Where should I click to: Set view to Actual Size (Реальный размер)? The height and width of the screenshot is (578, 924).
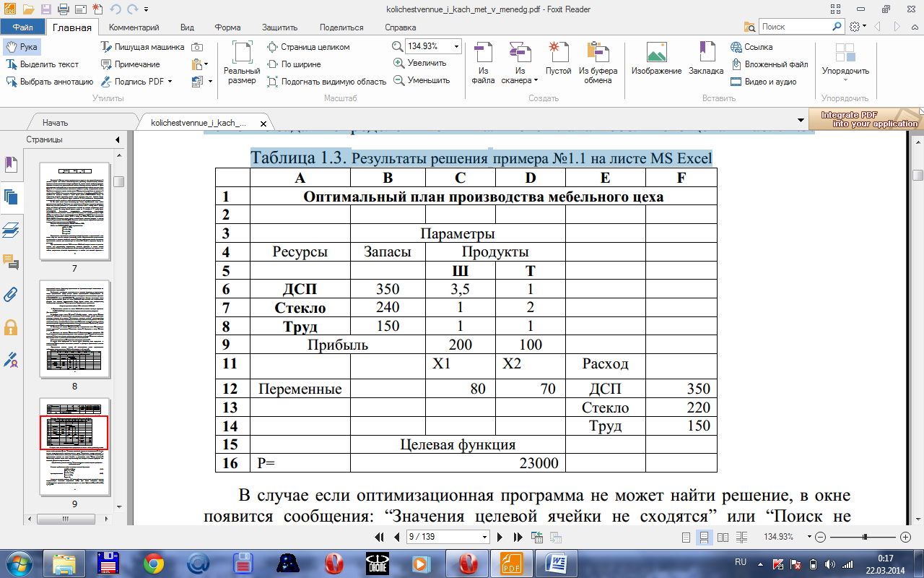pos(242,63)
